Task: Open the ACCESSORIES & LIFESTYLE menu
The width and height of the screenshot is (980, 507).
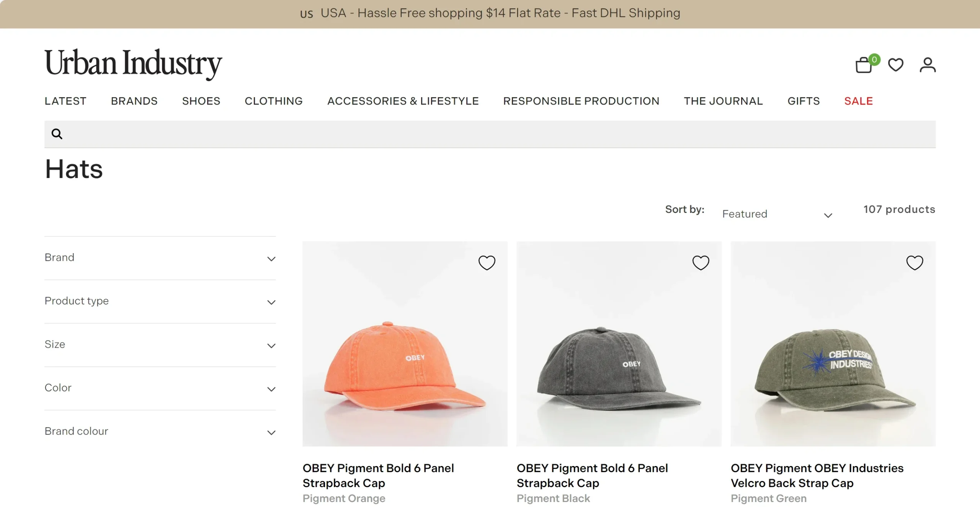Action: click(x=403, y=101)
